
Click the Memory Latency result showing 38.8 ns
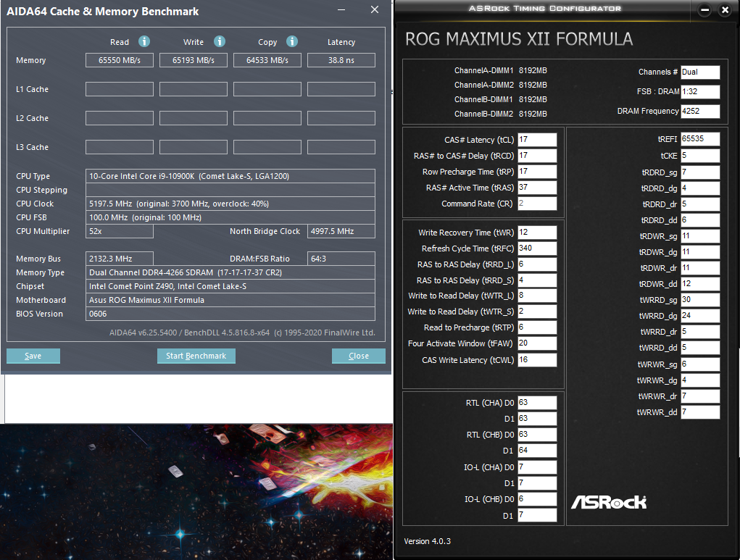click(341, 60)
